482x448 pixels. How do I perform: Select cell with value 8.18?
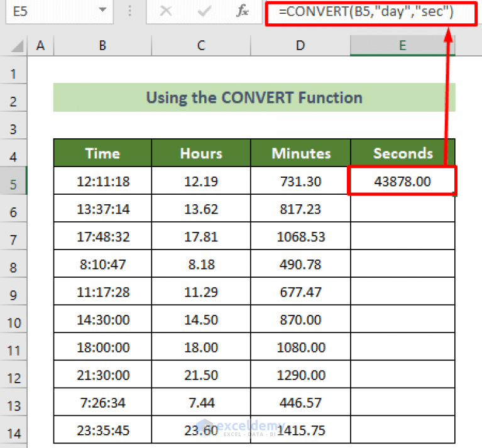tap(201, 265)
